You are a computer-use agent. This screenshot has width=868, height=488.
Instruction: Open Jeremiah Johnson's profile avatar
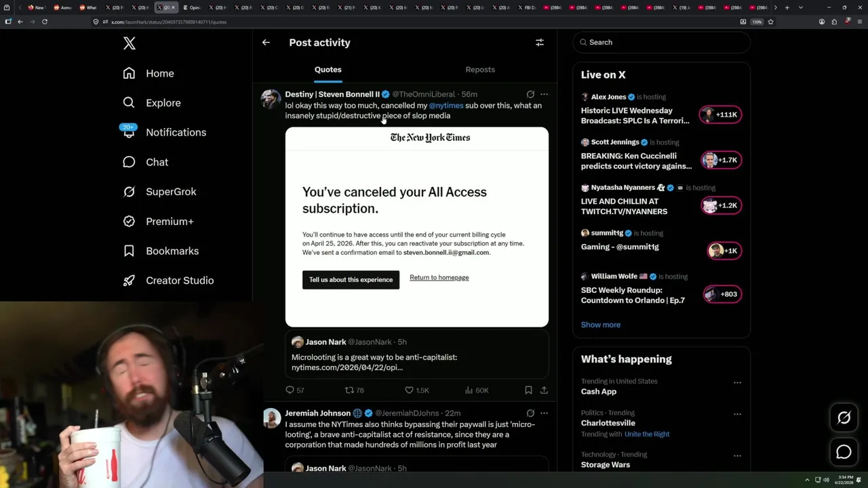coord(271,418)
